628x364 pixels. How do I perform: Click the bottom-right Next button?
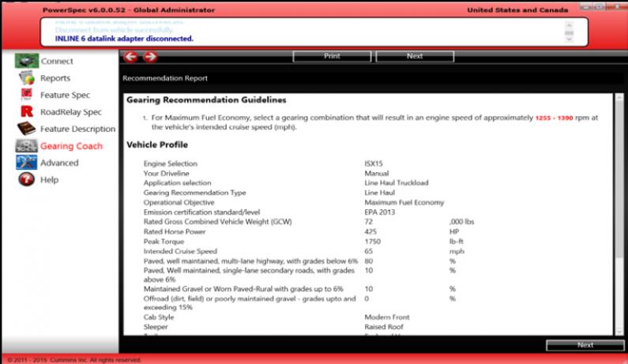[x=585, y=345]
